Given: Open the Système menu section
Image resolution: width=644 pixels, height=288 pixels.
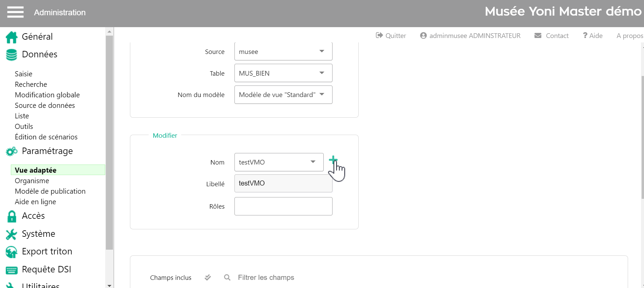Looking at the screenshot, I should [38, 234].
